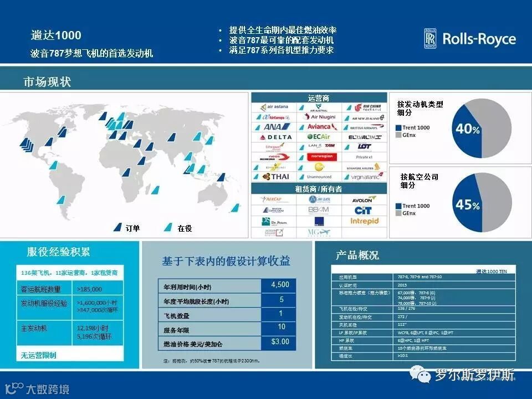Select the Royal Brunei logo
Screen dimensions: 532x399
(x=275, y=167)
